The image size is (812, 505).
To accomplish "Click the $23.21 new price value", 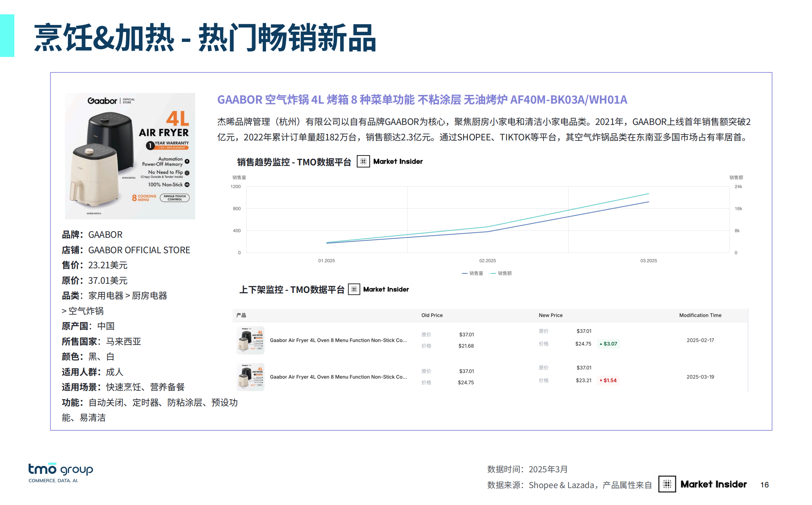I will coord(584,380).
